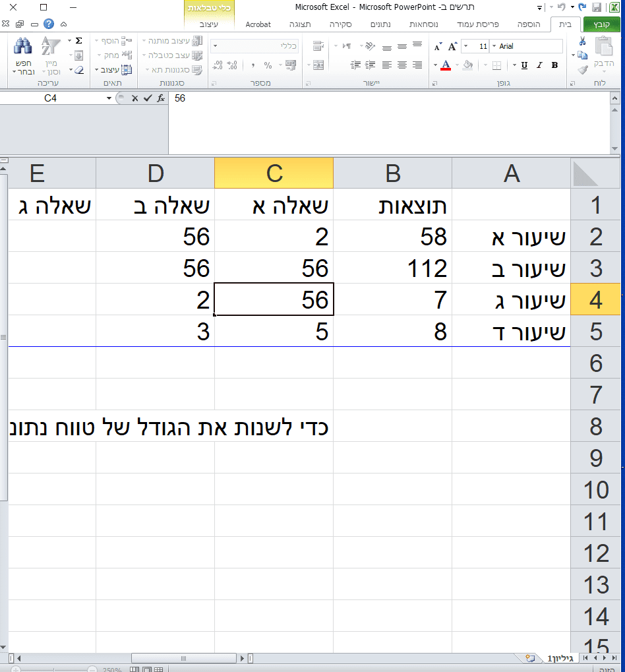The height and width of the screenshot is (672, 625).
Task: Switch to the Home tab (בית)
Action: 565,24
